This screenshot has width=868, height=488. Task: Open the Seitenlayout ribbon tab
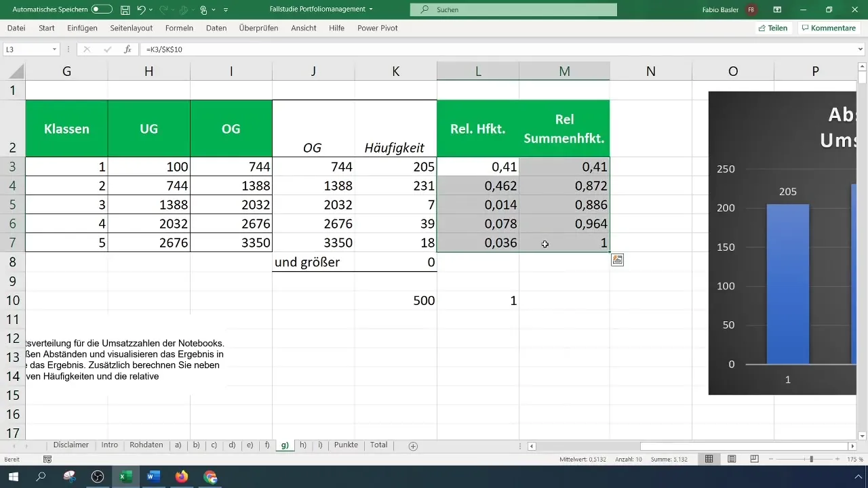(x=131, y=28)
